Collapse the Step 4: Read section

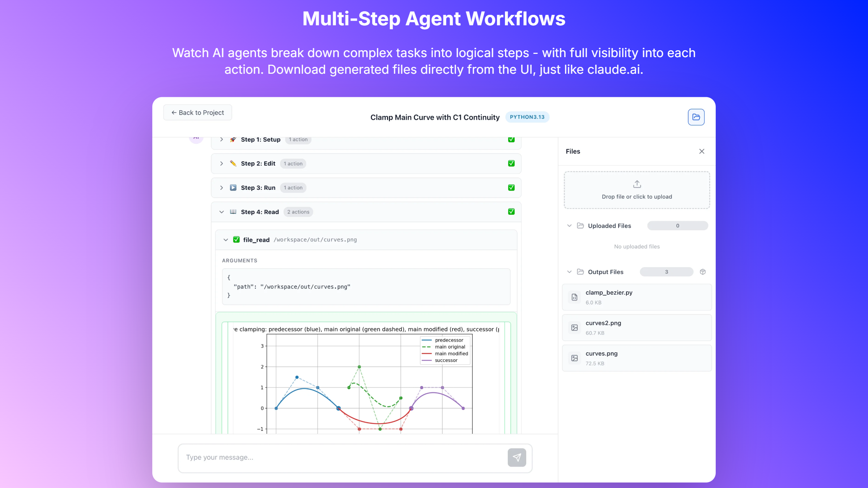click(222, 212)
